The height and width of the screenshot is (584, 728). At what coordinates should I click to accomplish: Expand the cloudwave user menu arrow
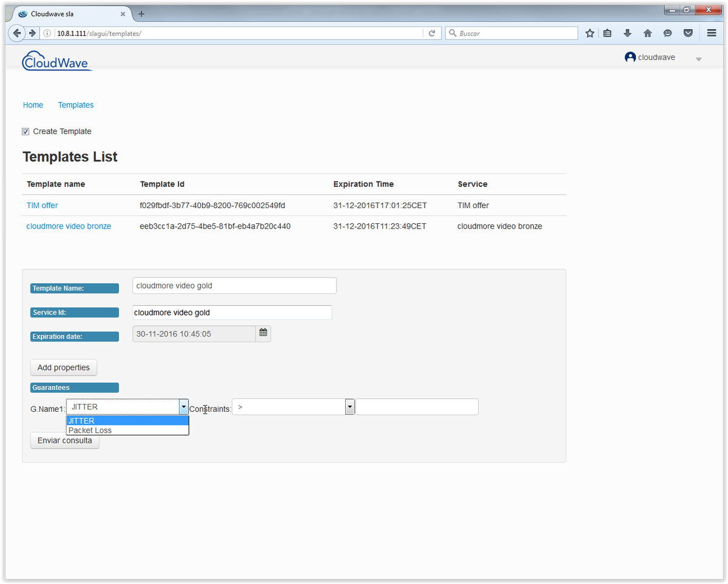[698, 59]
